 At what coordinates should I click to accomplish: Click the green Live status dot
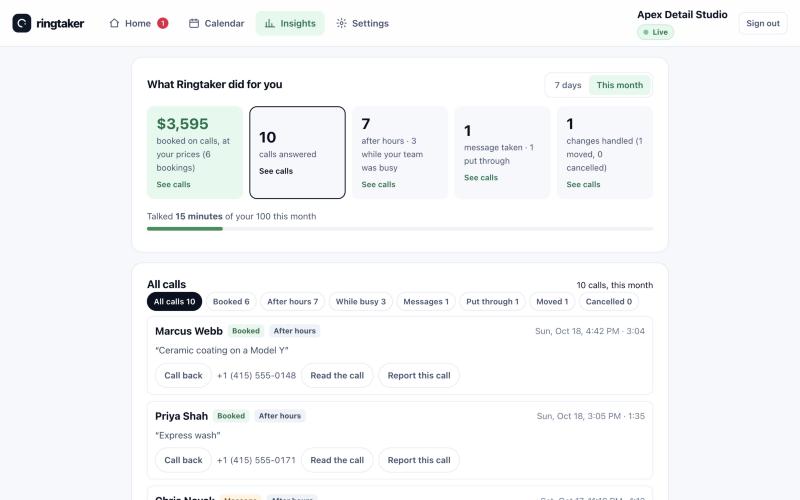tap(645, 32)
